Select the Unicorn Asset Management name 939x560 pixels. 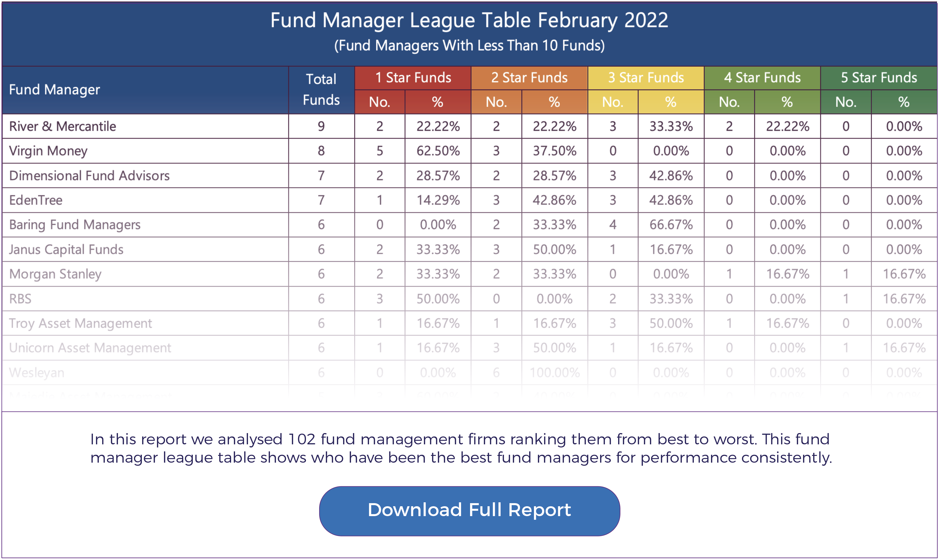[90, 348]
